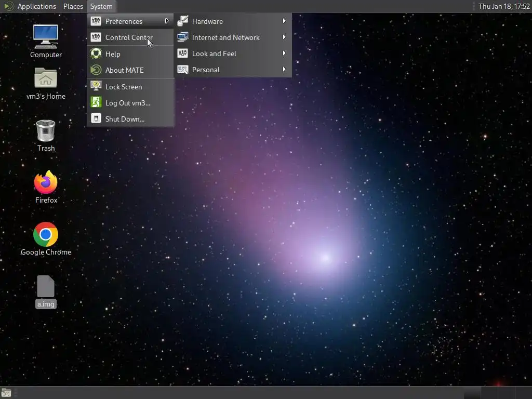This screenshot has height=399, width=532.
Task: Select the Trash desktop icon
Action: point(46,130)
